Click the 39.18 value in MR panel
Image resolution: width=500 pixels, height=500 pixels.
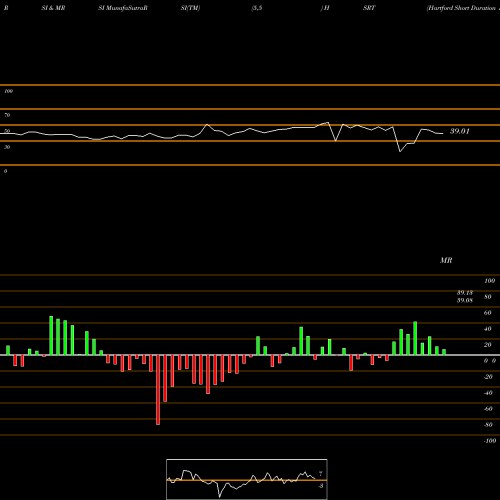465,293
